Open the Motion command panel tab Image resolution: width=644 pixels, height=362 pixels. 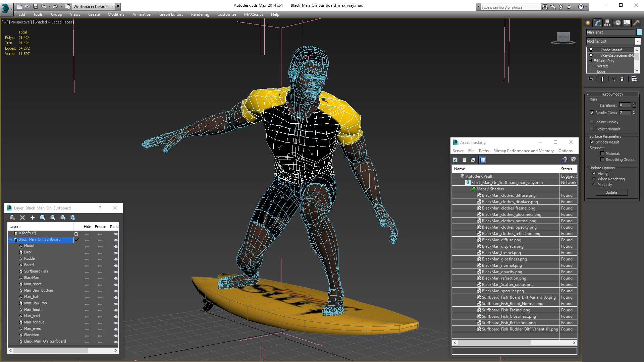coord(617,23)
